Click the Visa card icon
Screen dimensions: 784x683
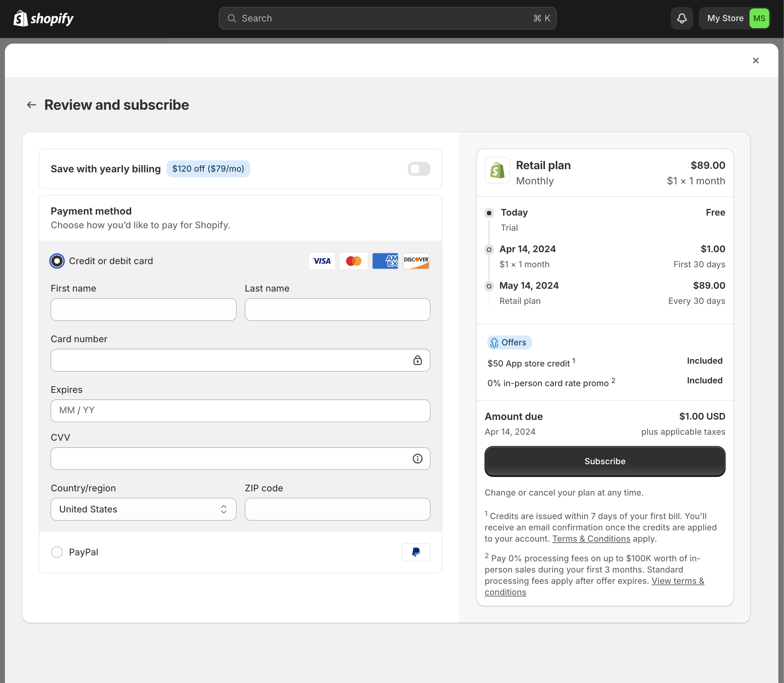click(322, 261)
